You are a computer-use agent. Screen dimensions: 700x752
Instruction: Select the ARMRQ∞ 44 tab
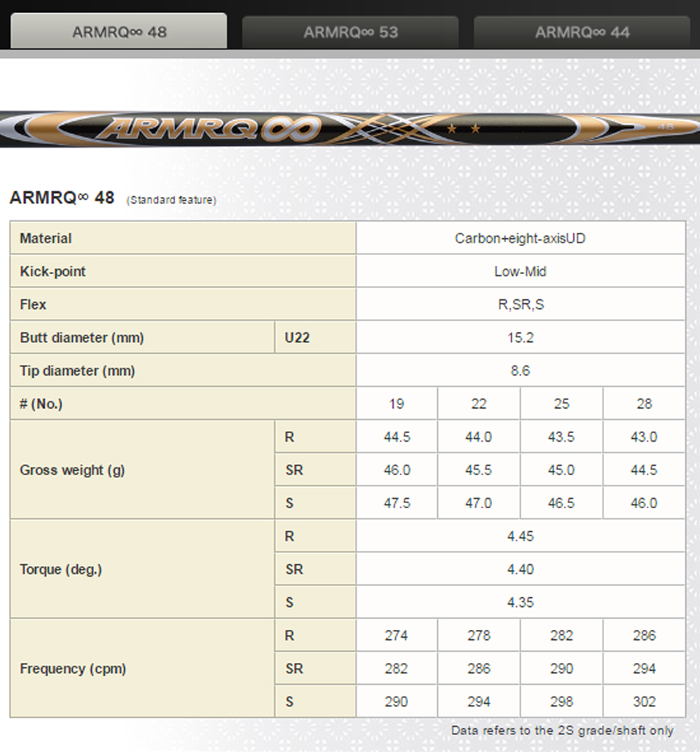click(x=582, y=32)
